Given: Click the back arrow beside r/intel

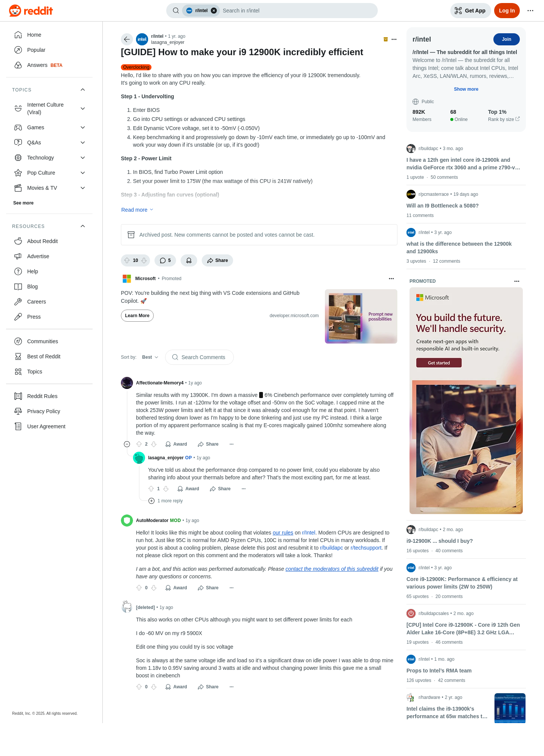Looking at the screenshot, I should tap(127, 39).
